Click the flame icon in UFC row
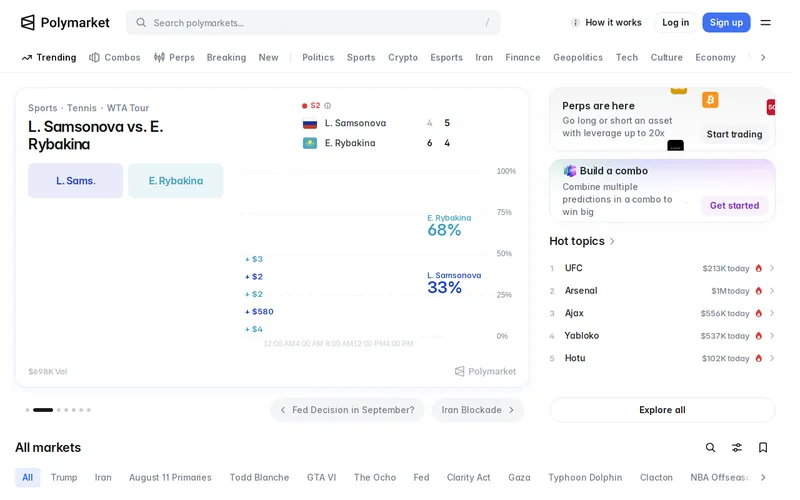800x500 pixels. [x=759, y=268]
